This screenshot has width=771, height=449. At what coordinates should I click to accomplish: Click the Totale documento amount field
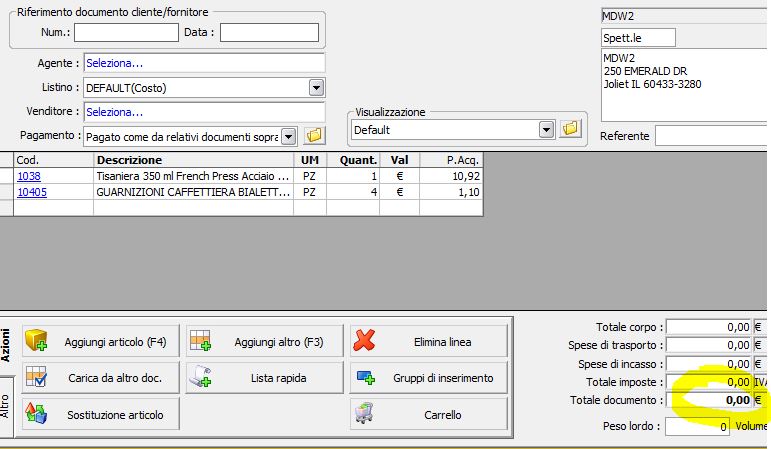point(709,400)
